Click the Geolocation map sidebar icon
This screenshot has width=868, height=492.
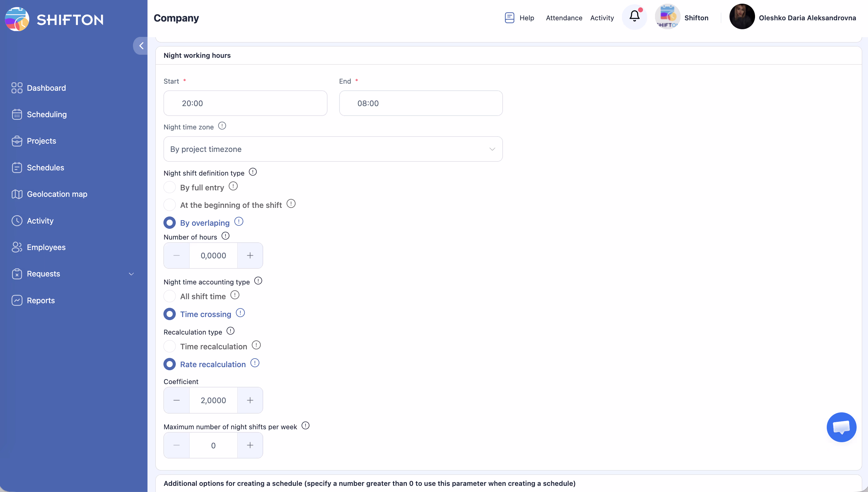coord(17,194)
